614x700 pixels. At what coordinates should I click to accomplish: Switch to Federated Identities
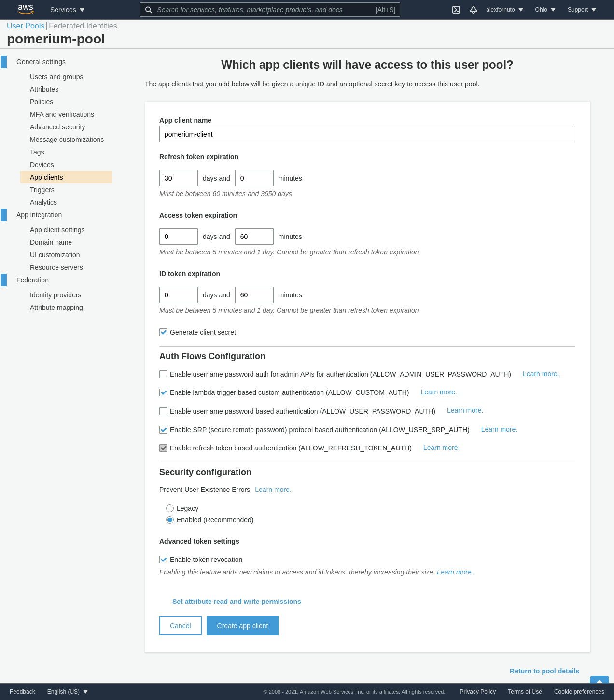pos(83,26)
